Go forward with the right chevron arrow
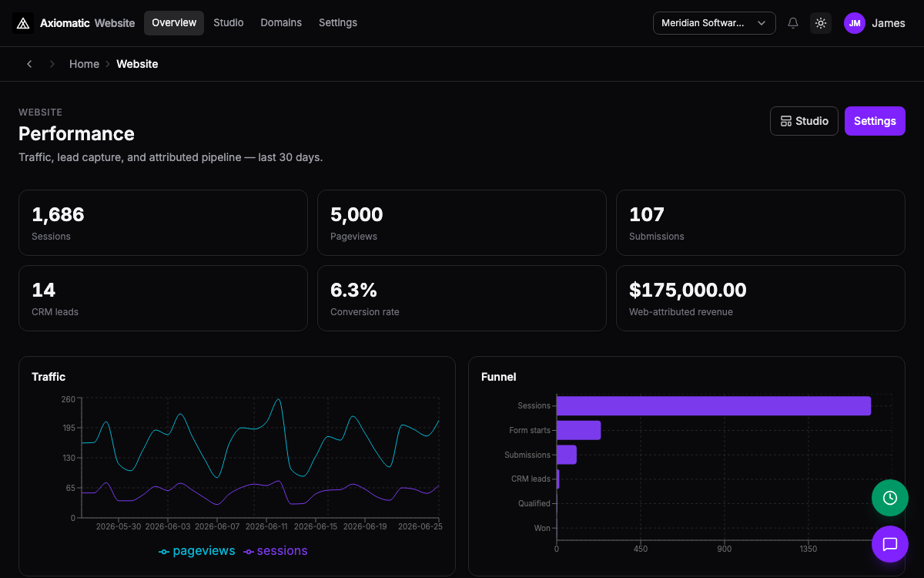This screenshot has width=924, height=578. pyautogui.click(x=52, y=64)
